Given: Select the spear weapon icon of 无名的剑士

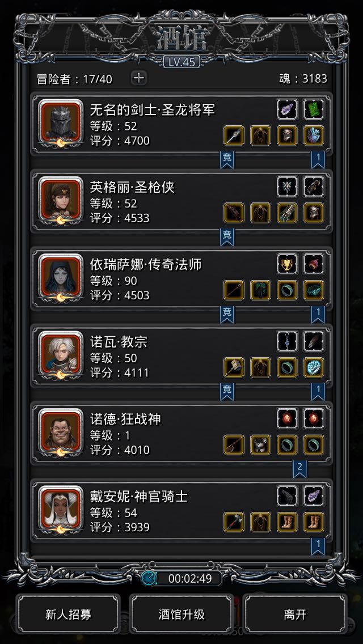Looking at the screenshot, I should [234, 135].
